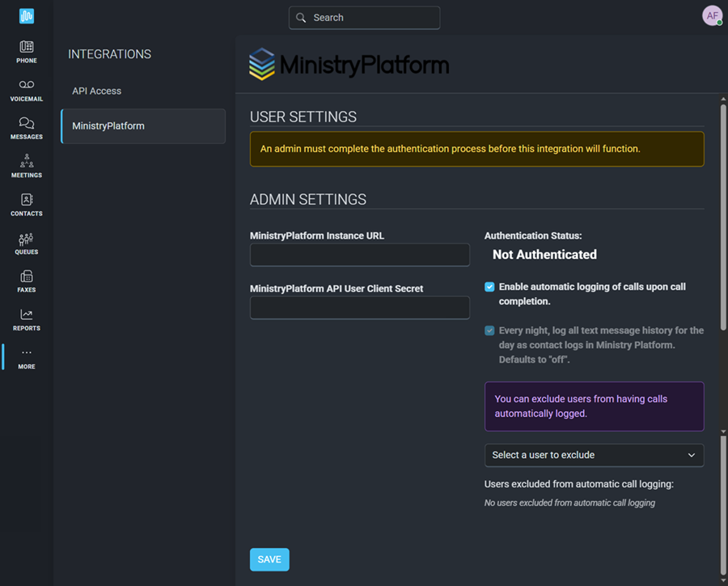Screen dimensions: 728x586
Task: Open Voicemail from the sidebar
Action: [27, 85]
